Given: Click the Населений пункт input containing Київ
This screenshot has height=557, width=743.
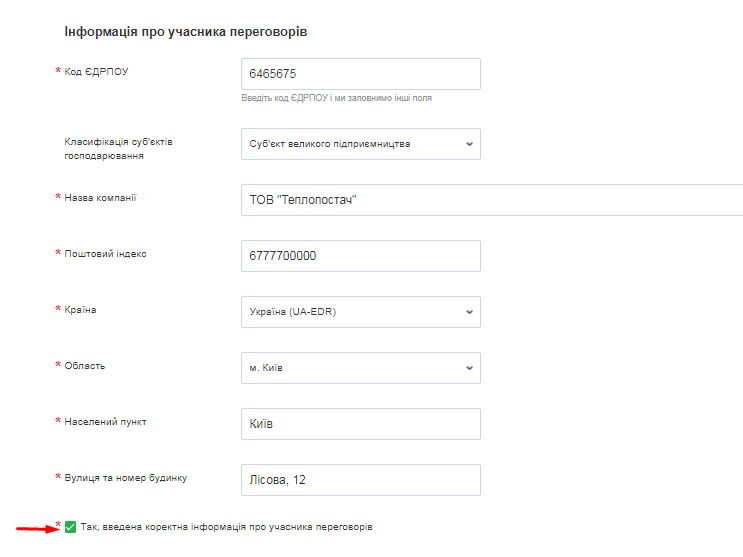Looking at the screenshot, I should [360, 424].
